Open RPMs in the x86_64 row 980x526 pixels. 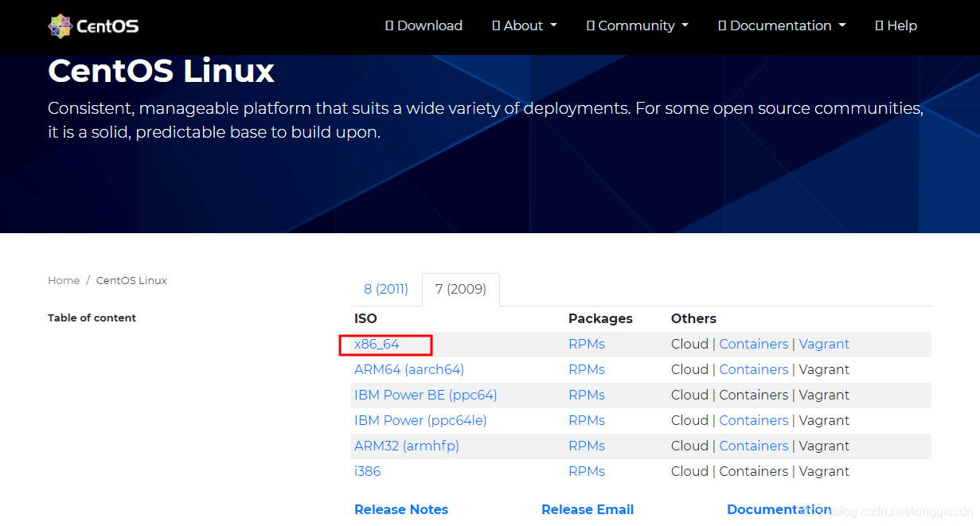587,344
